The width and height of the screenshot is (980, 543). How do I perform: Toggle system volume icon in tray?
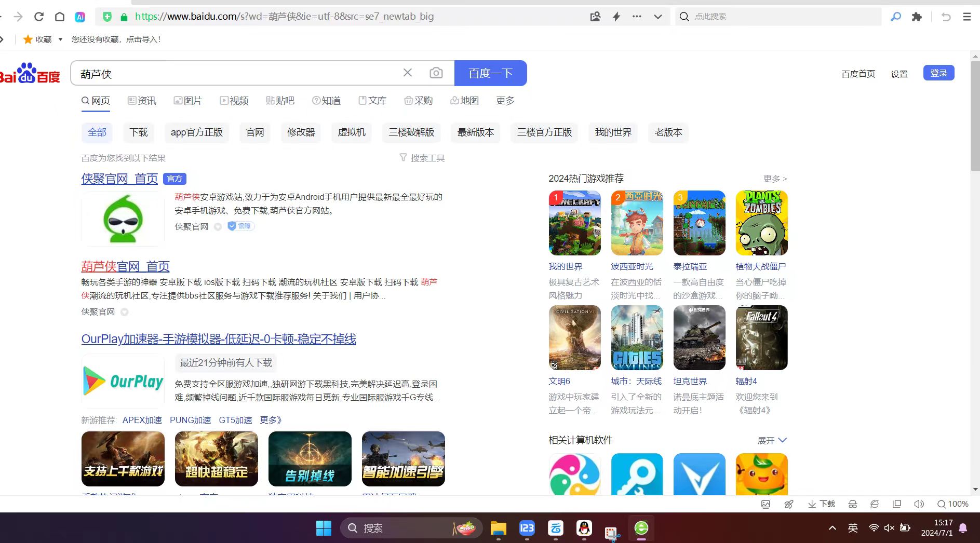(x=889, y=528)
